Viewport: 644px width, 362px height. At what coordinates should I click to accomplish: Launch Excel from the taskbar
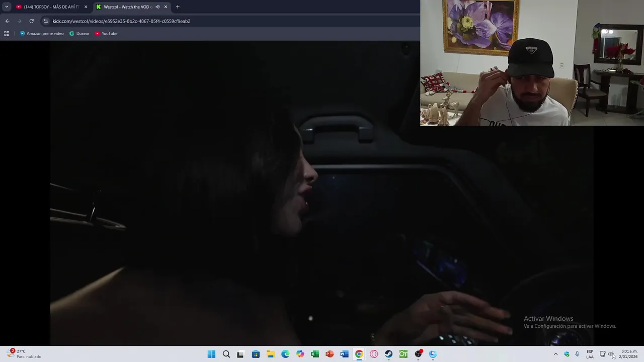point(314,354)
